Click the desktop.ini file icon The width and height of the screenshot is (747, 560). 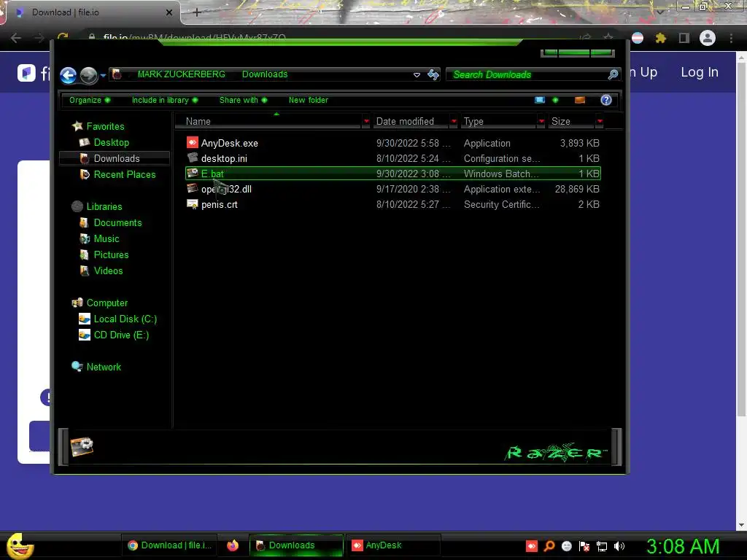point(193,157)
